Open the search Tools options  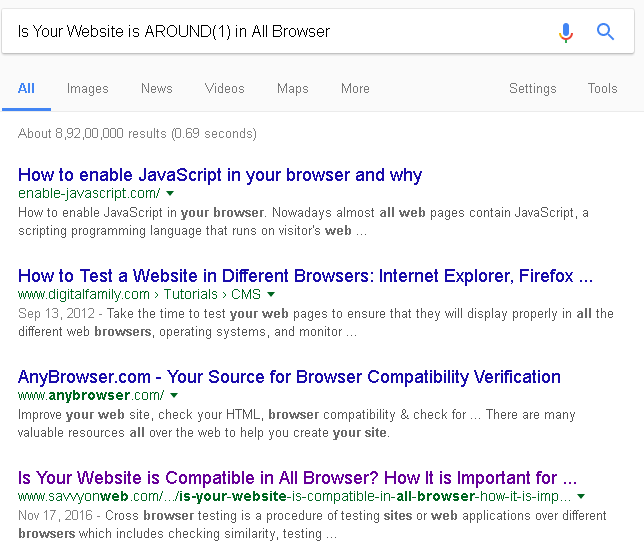tap(602, 88)
